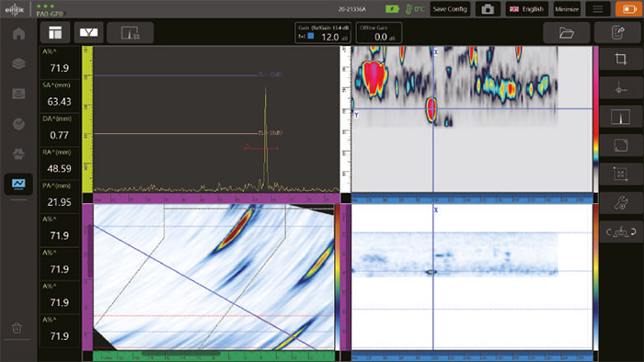Open the layers stack sidebar icon
The image size is (644, 362).
coord(18,63)
